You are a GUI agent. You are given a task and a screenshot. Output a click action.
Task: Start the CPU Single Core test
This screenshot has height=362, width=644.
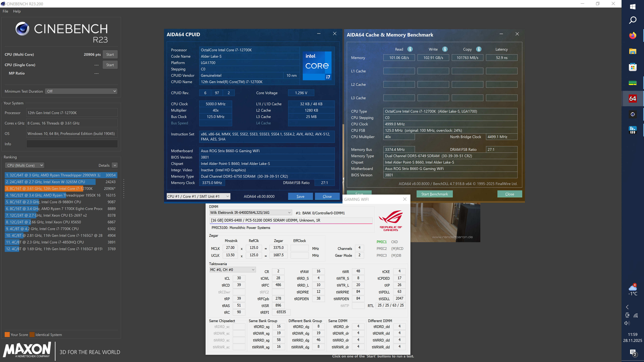[x=110, y=65]
